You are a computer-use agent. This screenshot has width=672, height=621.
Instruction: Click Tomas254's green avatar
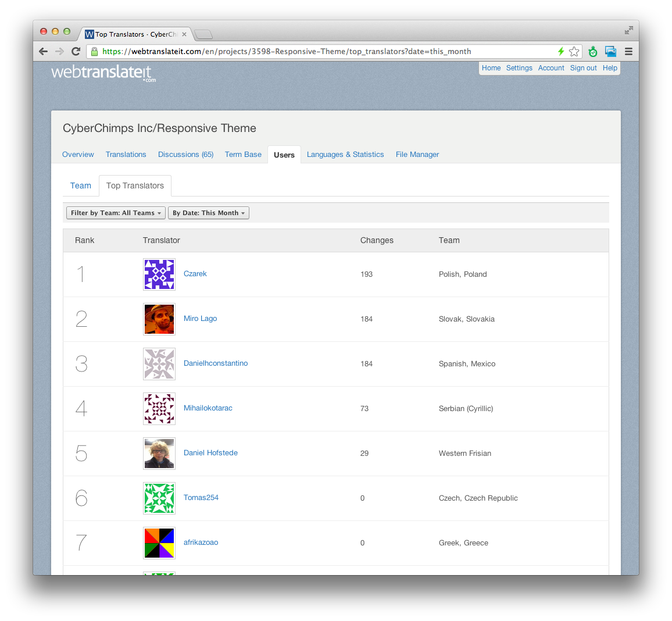[x=159, y=498]
